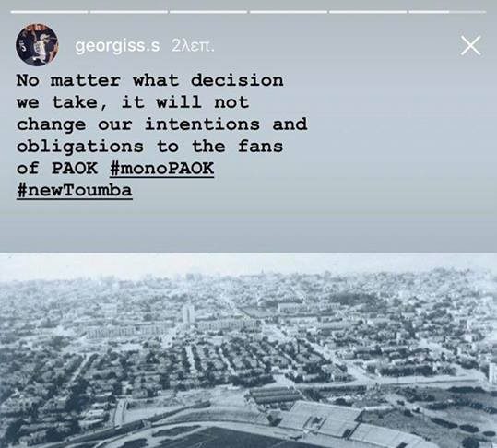The height and width of the screenshot is (448, 497).
Task: Tap the "we take, it will not" line
Action: [133, 102]
